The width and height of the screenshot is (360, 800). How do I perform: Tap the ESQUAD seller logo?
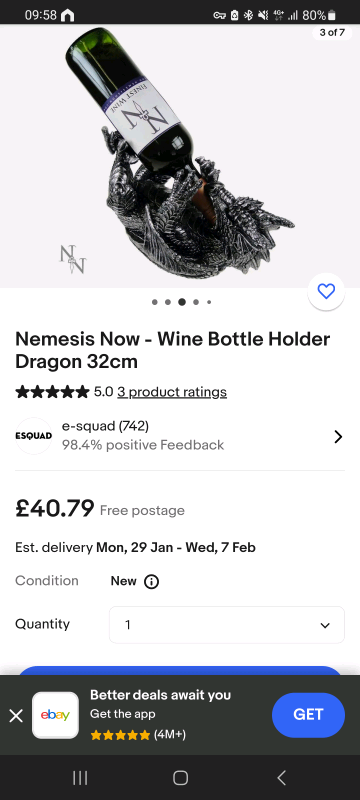pyautogui.click(x=34, y=436)
